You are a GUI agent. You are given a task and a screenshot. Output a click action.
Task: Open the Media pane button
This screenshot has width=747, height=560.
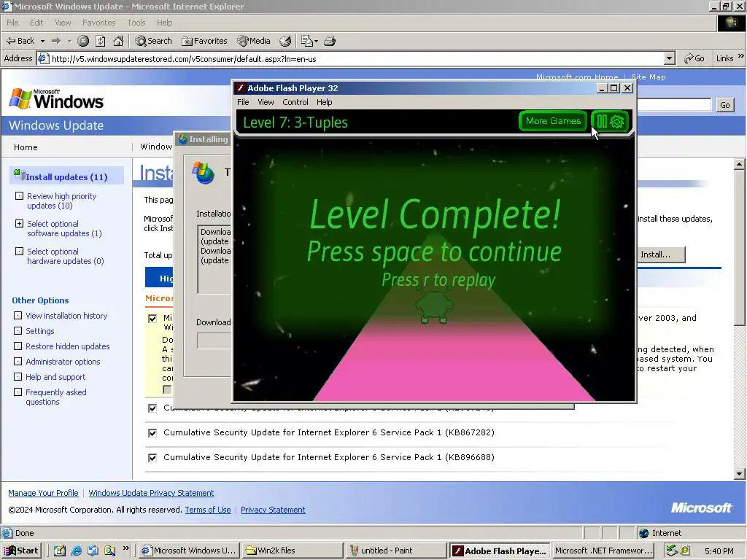[x=254, y=41]
